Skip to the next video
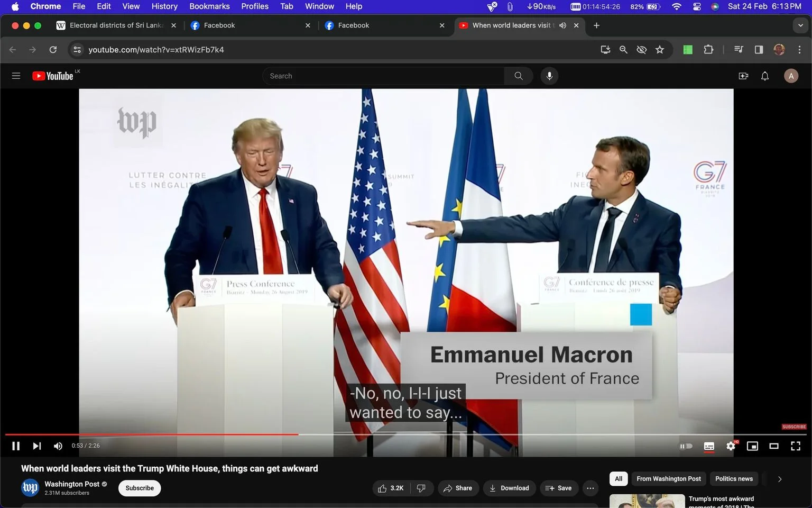 pyautogui.click(x=36, y=446)
